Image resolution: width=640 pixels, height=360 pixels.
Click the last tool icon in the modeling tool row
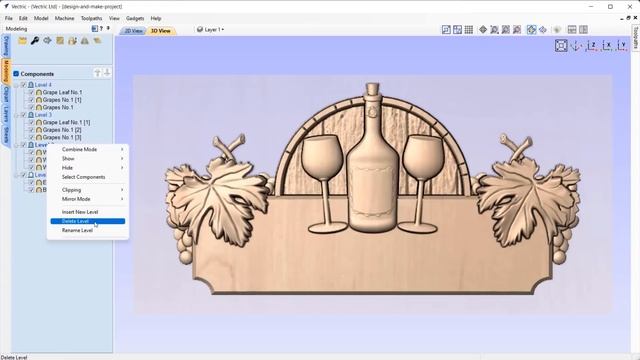(x=97, y=40)
